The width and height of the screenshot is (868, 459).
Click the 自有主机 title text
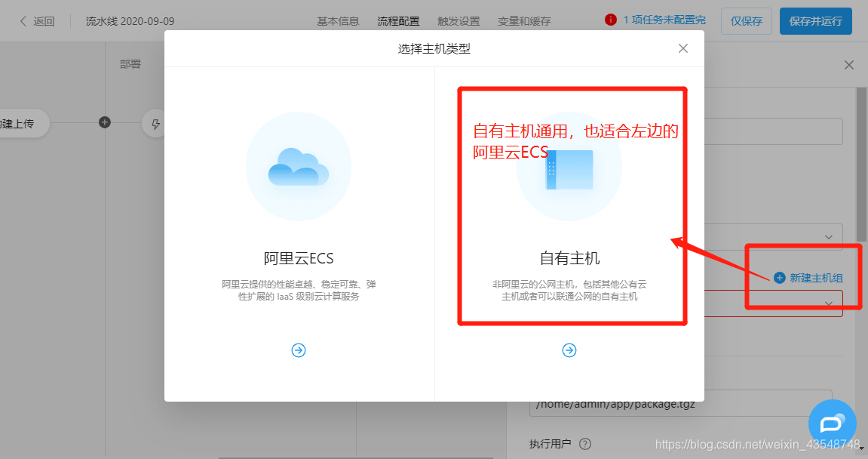[x=569, y=258]
